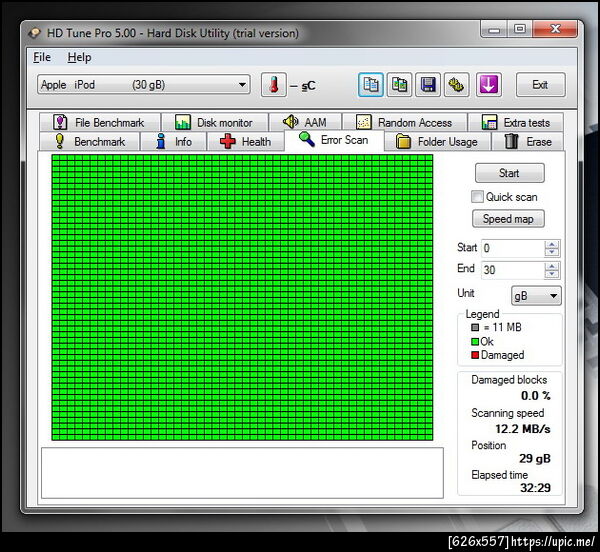The width and height of the screenshot is (600, 552).
Task: Increase the Start position stepper
Action: click(x=551, y=244)
